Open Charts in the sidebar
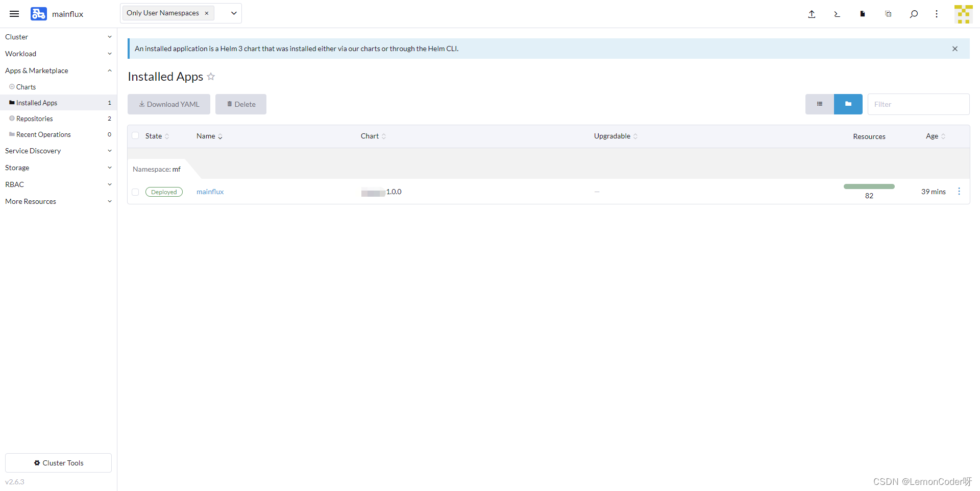The image size is (980, 491). click(x=58, y=87)
